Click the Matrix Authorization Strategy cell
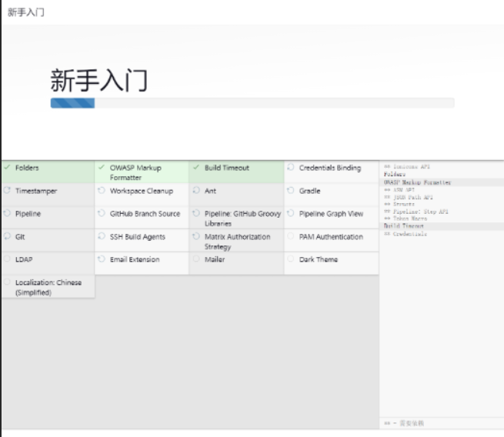This screenshot has height=437, width=504. pos(237,241)
